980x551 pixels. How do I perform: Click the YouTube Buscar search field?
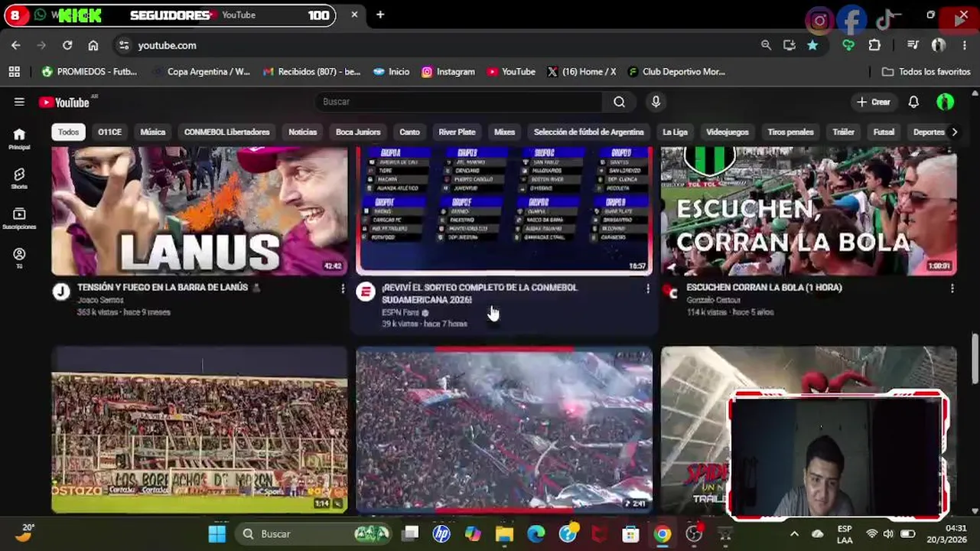click(x=459, y=102)
